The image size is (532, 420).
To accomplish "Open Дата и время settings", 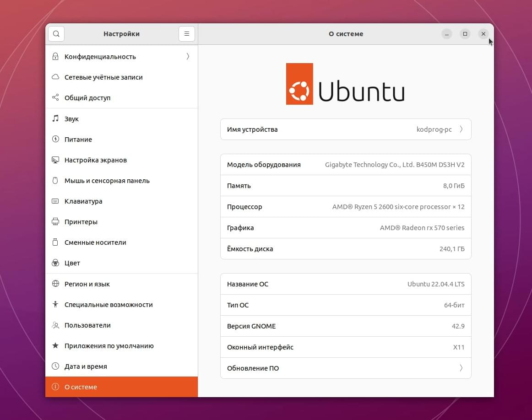I will coord(121,366).
